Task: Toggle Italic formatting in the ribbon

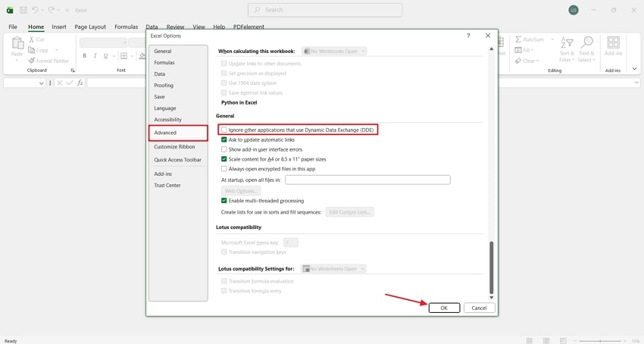Action: coord(95,56)
